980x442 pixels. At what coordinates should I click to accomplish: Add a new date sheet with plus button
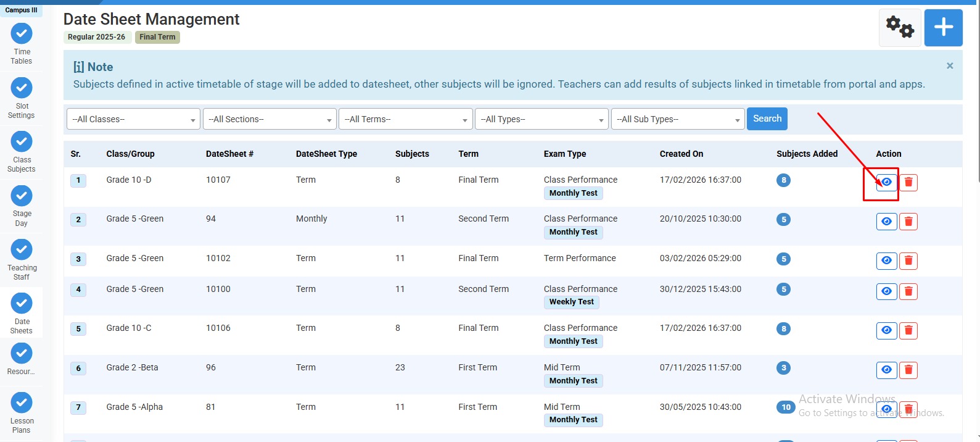[944, 28]
